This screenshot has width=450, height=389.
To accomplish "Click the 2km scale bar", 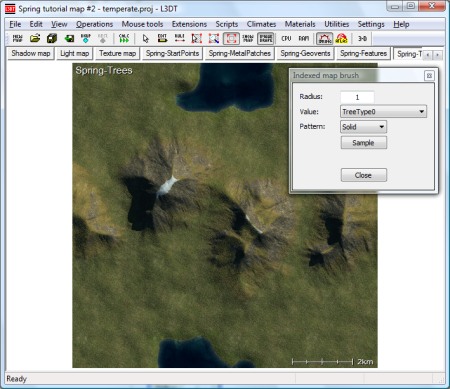I will (x=332, y=362).
